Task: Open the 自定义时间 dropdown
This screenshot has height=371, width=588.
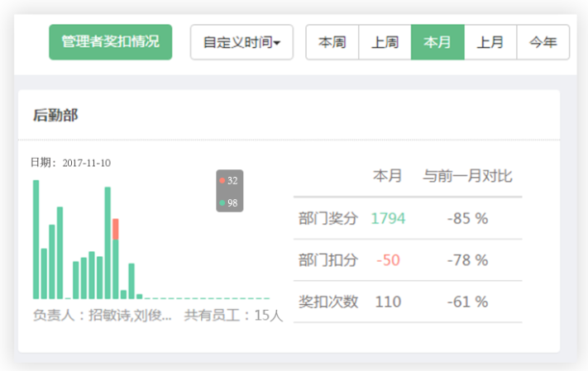Action: point(241,42)
